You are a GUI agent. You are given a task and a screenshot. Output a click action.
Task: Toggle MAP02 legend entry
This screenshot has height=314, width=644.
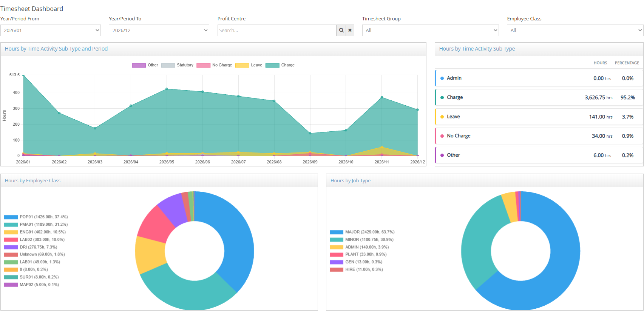coord(31,285)
